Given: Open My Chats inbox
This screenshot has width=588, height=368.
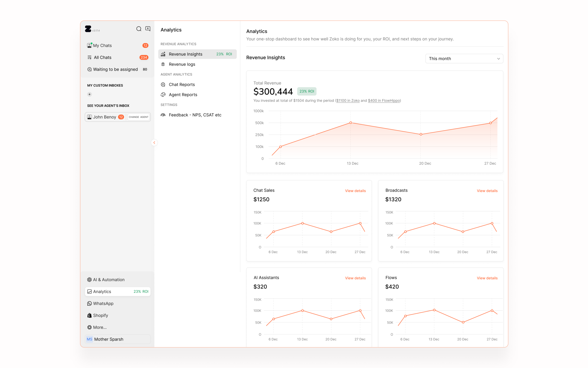Looking at the screenshot, I should coord(118,46).
